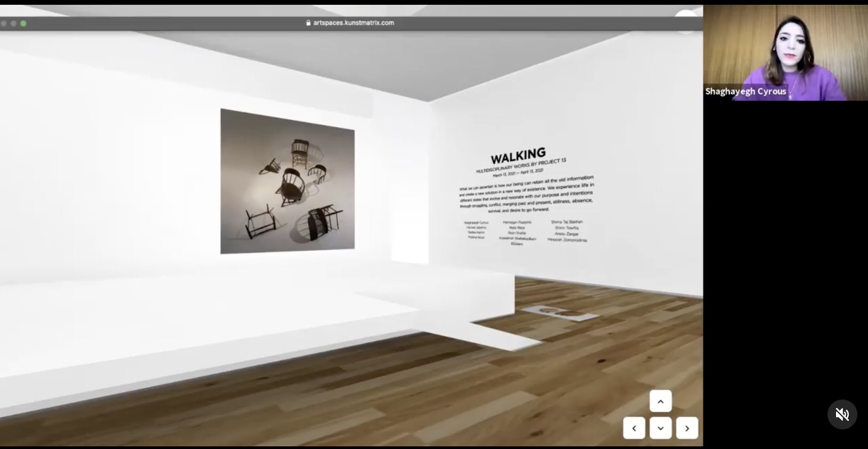Open the chairs artwork on the wall
868x449 pixels.
(x=288, y=181)
